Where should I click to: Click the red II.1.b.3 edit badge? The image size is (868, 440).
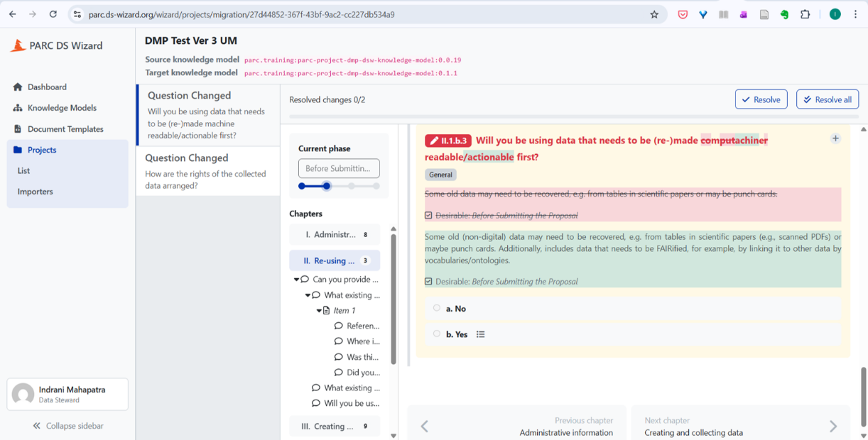coord(448,141)
